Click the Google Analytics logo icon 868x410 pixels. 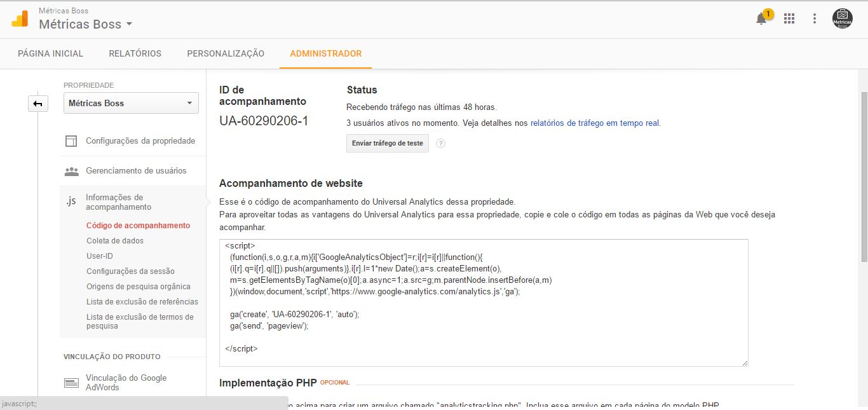pyautogui.click(x=20, y=18)
